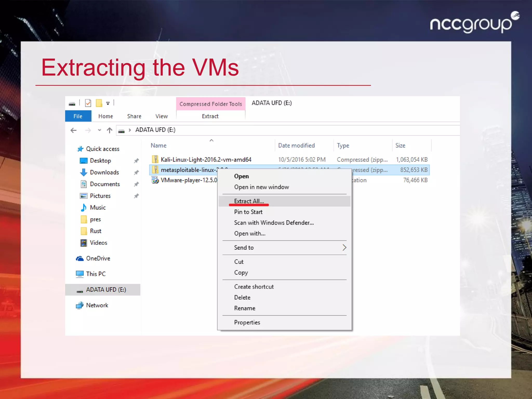Screen dimensions: 532x399
Task: Choose Cut in the context menu
Action: (x=239, y=262)
